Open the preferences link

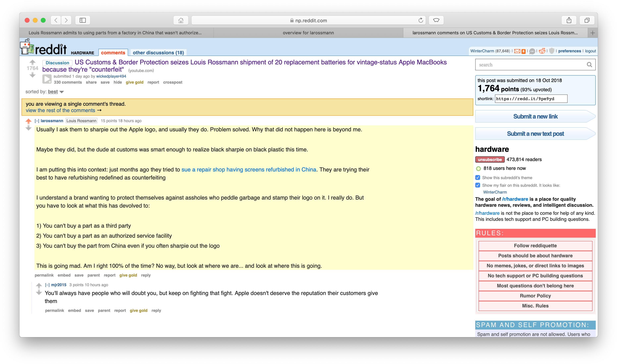pos(569,51)
